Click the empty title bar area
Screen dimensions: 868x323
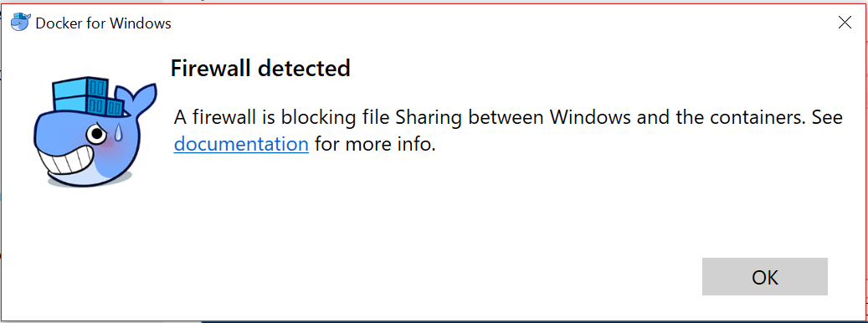(x=498, y=23)
